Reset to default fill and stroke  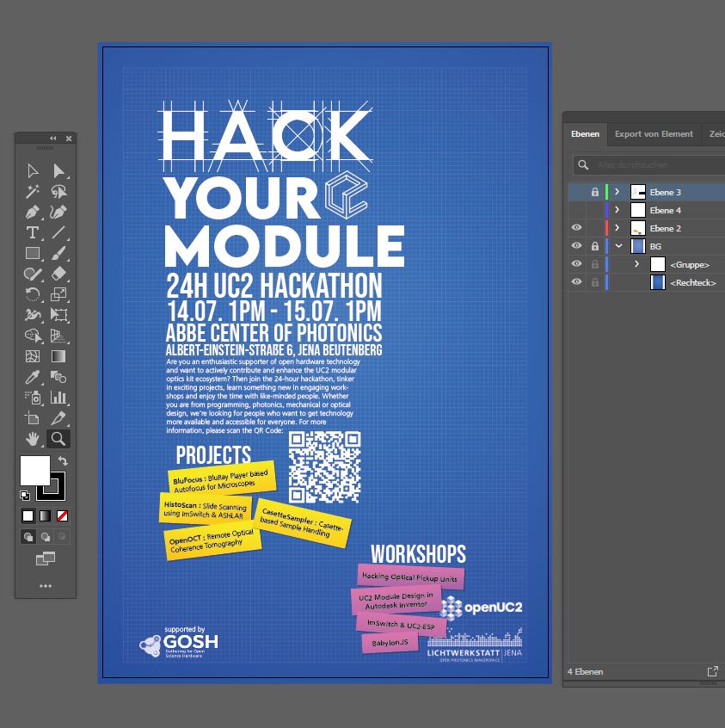25,496
